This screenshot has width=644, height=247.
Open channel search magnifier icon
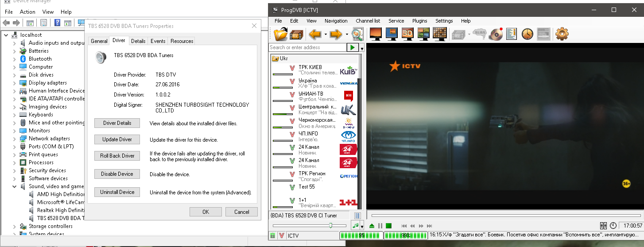point(357,34)
